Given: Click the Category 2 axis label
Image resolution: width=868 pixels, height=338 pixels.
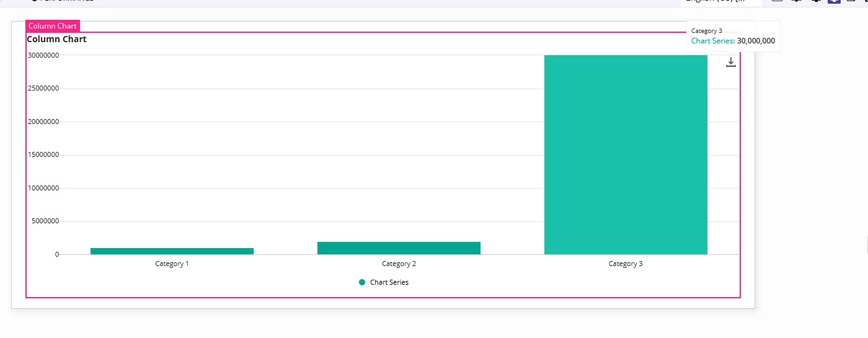Looking at the screenshot, I should (399, 264).
